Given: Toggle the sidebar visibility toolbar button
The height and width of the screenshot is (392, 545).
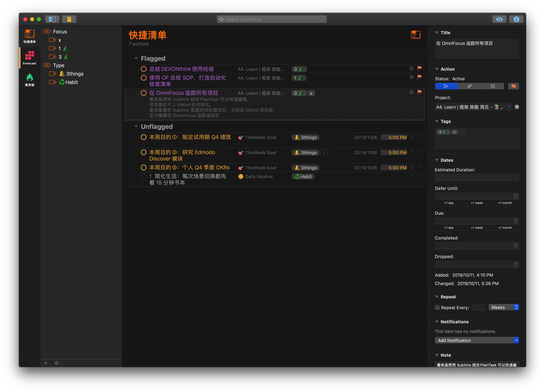Looking at the screenshot, I should (x=52, y=19).
